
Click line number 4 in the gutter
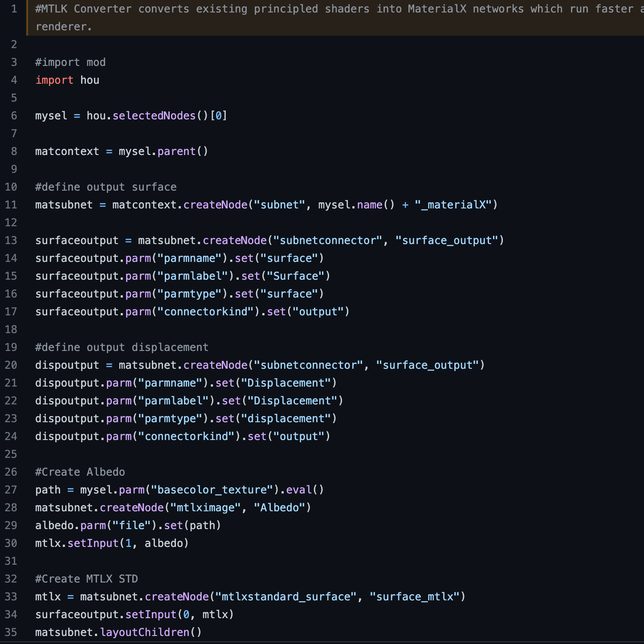pos(14,80)
